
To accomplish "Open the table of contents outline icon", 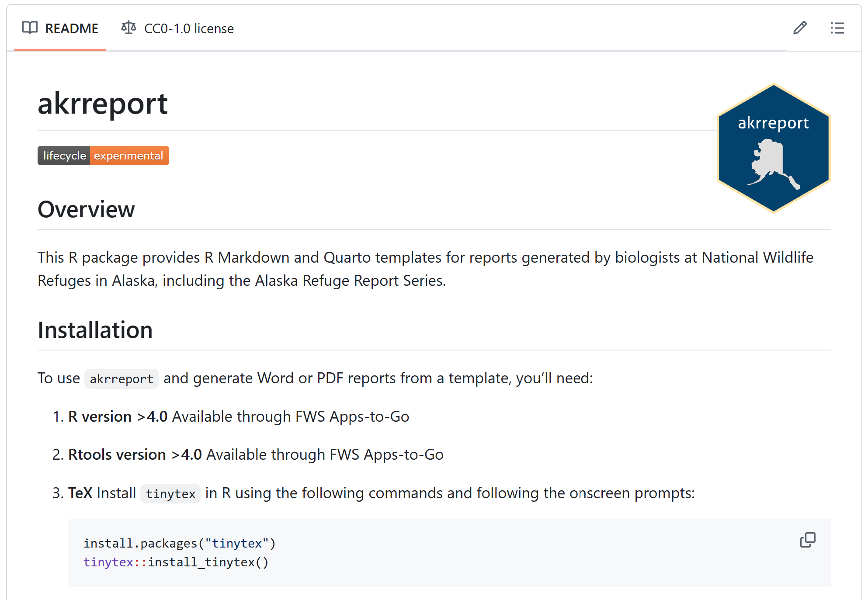I will (837, 28).
